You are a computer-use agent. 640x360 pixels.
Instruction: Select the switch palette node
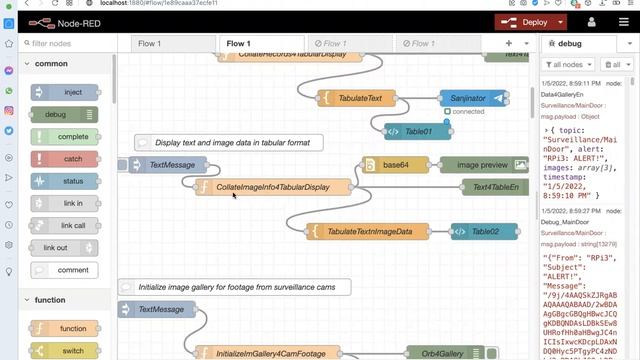tap(64, 351)
